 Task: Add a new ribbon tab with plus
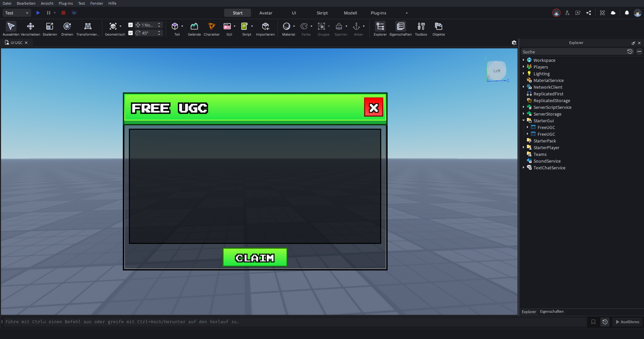click(x=407, y=13)
